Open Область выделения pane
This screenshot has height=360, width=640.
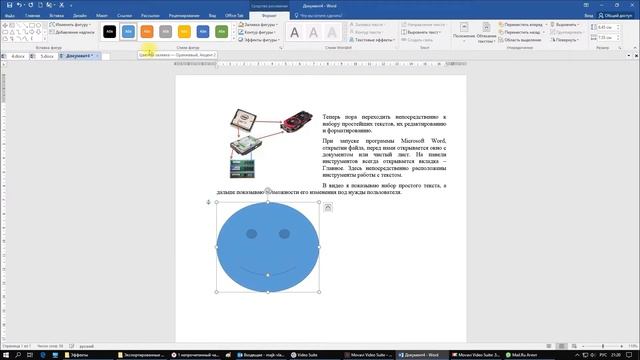[520, 40]
